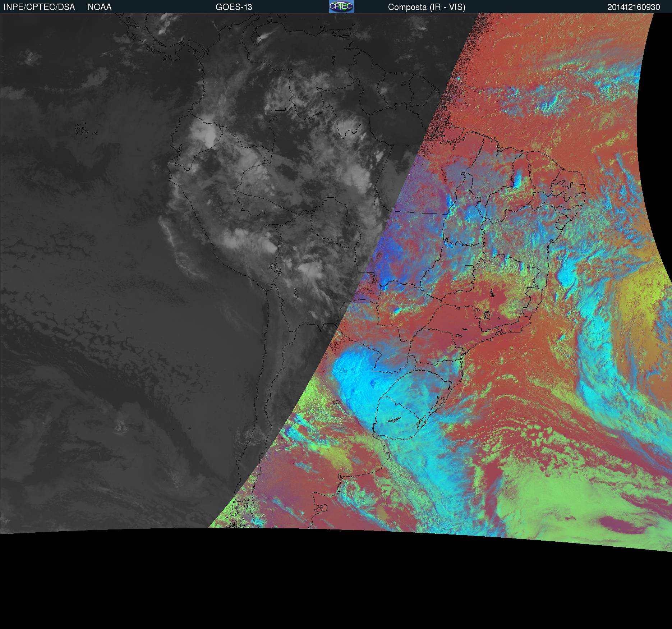
Task: Select the INPE/CPTEC/DSA header text
Action: click(39, 7)
